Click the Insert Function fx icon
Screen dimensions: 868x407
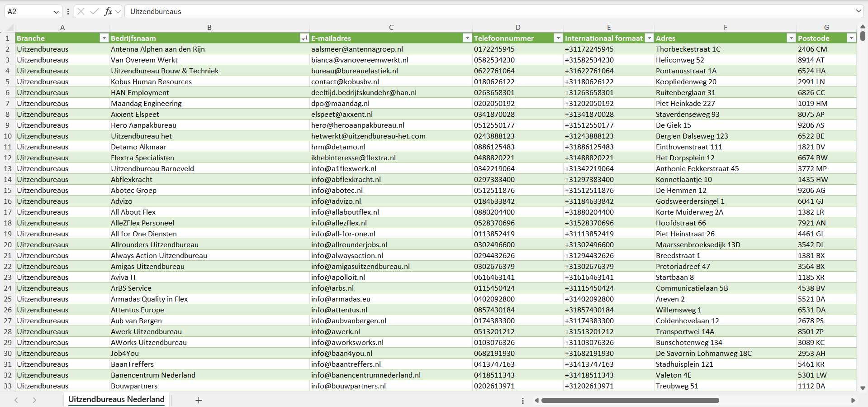[x=108, y=11]
